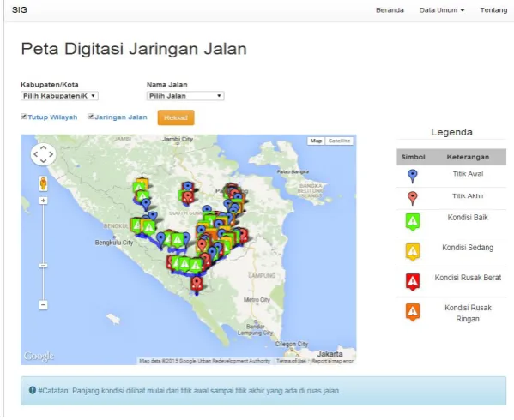The image size is (514, 420).
Task: Click the orange Kondisi Rusak Ringan icon
Action: 413,312
